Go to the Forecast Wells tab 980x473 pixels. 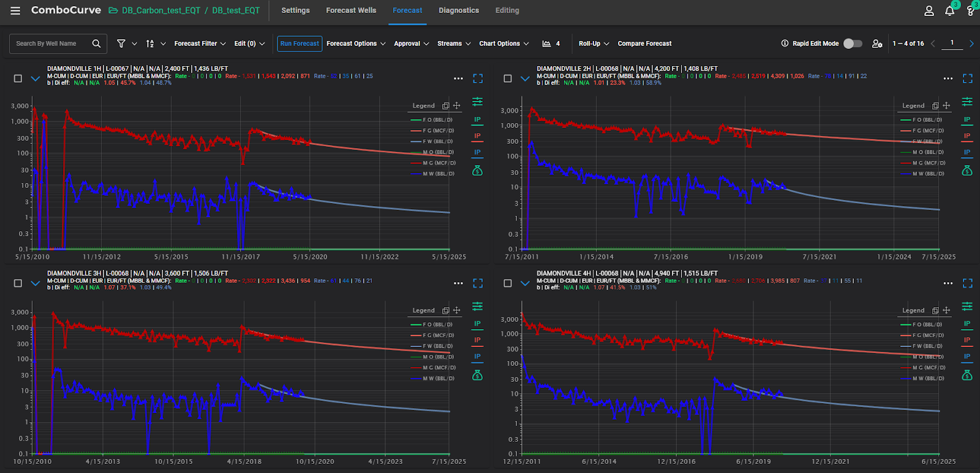point(351,10)
